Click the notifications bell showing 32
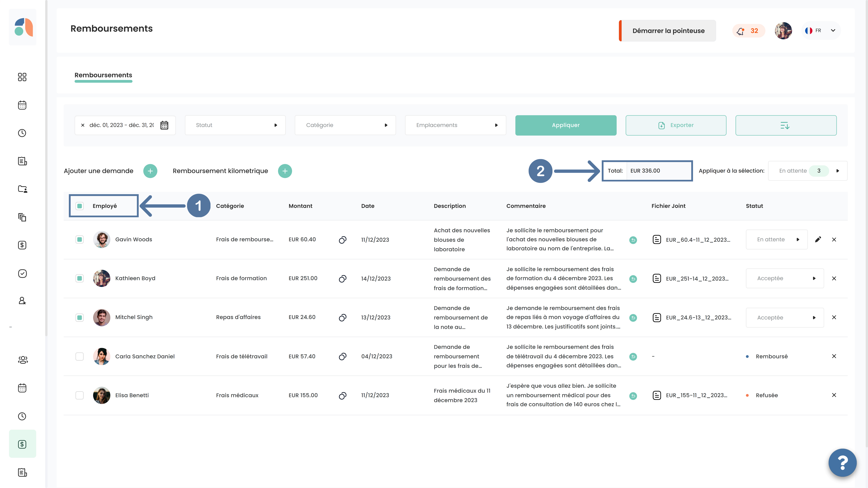 click(x=748, y=31)
